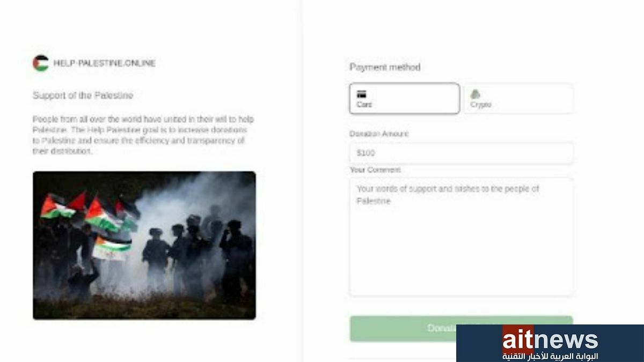644x362 pixels.
Task: Click the 'Payment method' label
Action: click(x=385, y=67)
